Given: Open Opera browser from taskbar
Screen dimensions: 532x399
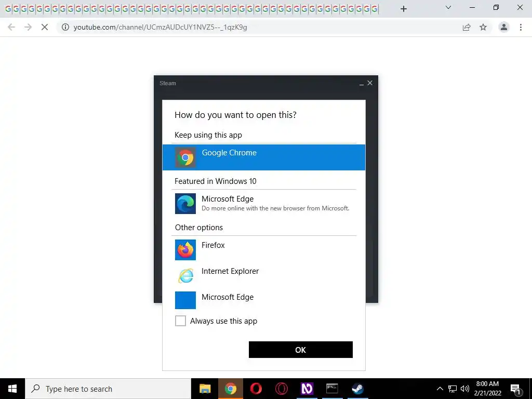Looking at the screenshot, I should coord(256,389).
